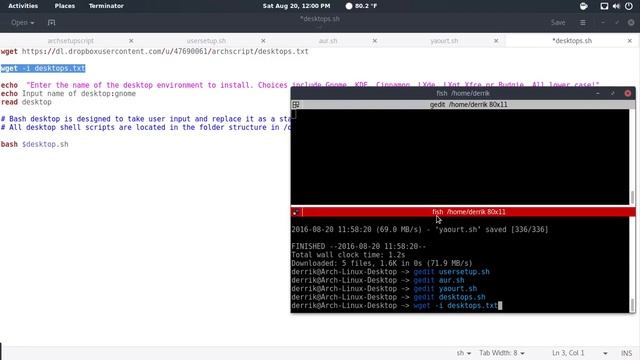
Task: Click the 'Total wall clock time: 1.2s' line
Action: (348, 255)
